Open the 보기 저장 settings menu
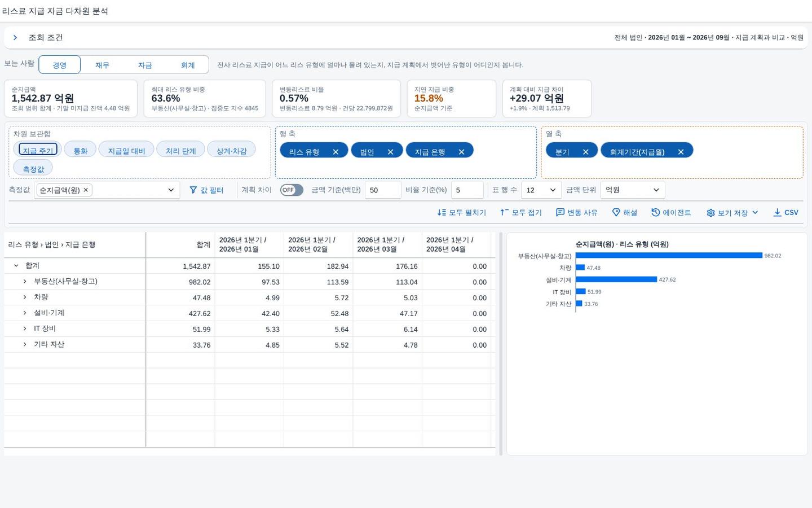812x508 pixels. 732,213
